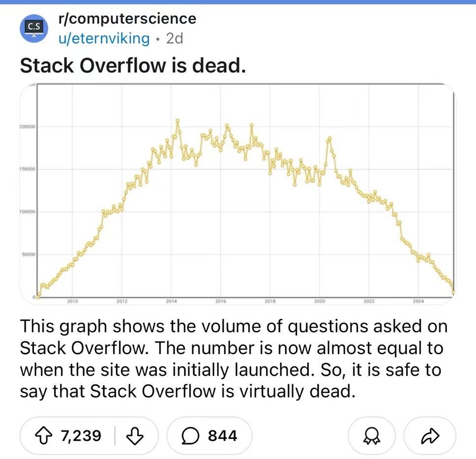Click the 7,239 vote count
The image size is (476, 459).
click(x=81, y=436)
